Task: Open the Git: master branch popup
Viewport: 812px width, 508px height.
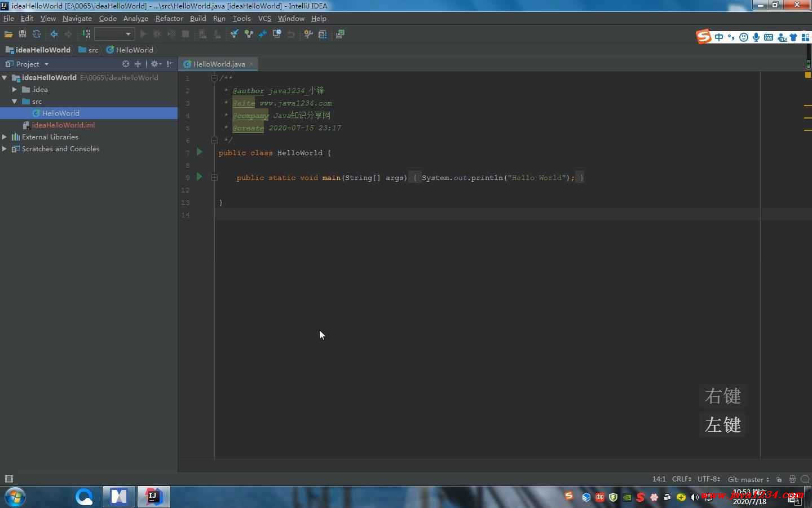Action: coord(748,479)
